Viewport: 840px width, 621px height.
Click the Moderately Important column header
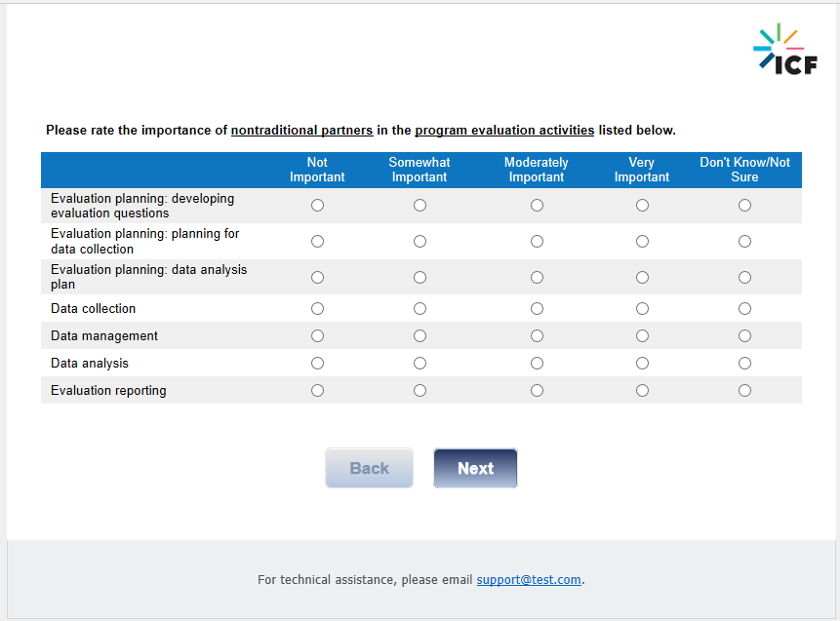537,170
